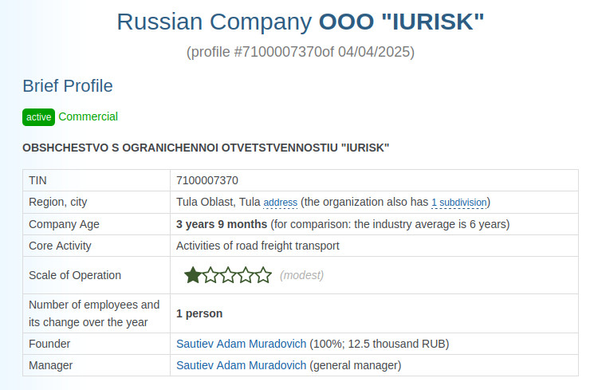Click the road freight transport activity text

pos(258,246)
